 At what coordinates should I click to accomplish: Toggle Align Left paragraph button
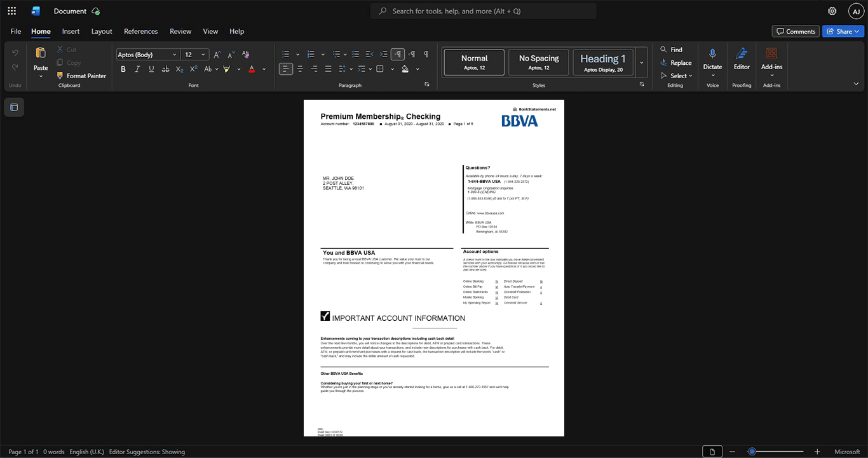pyautogui.click(x=286, y=69)
